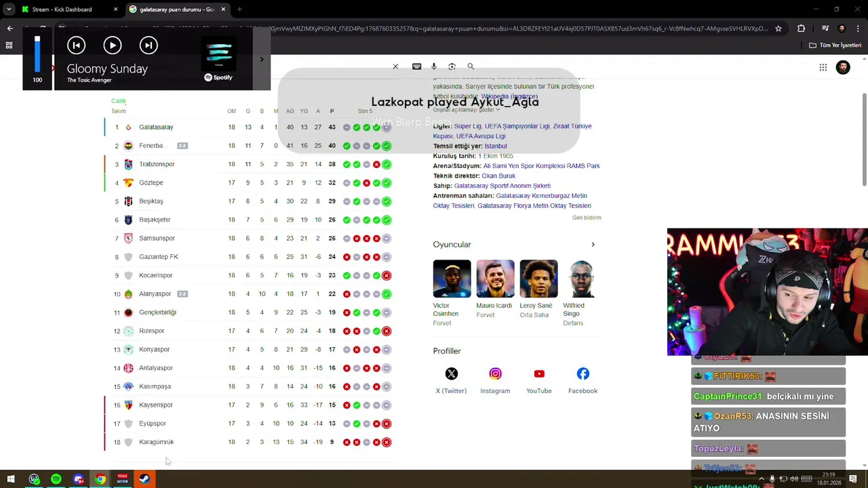This screenshot has width=868, height=488.
Task: Open Chrome from the taskbar
Action: tap(100, 479)
